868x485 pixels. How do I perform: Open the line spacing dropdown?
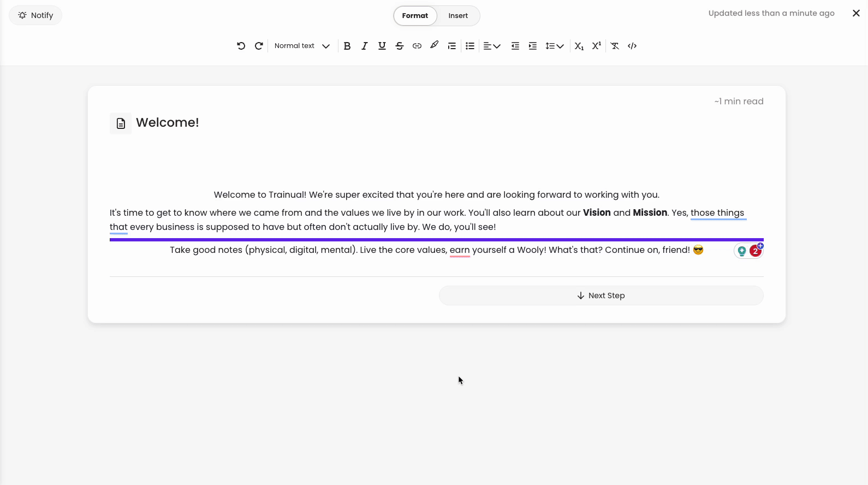(555, 46)
